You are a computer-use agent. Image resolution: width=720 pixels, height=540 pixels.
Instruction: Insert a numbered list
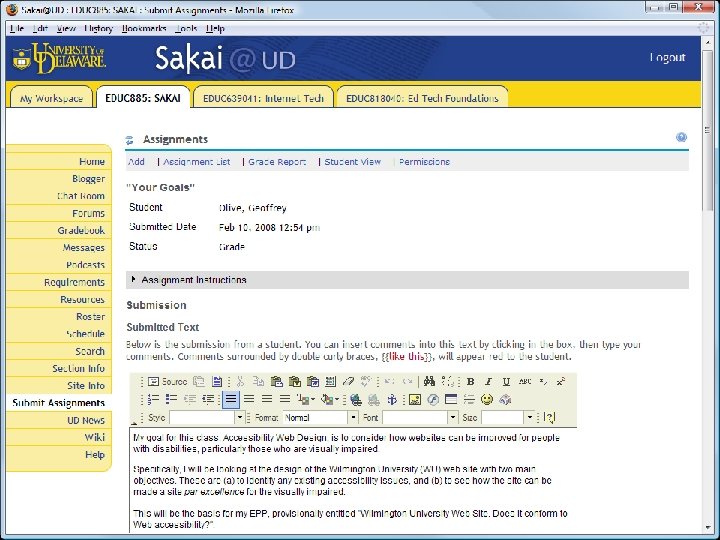(x=153, y=399)
